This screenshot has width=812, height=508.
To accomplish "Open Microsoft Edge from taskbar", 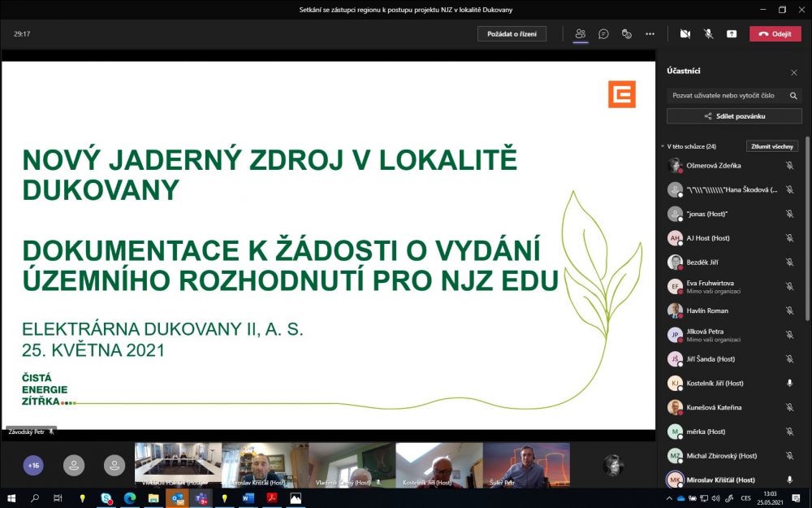I will coord(129,498).
